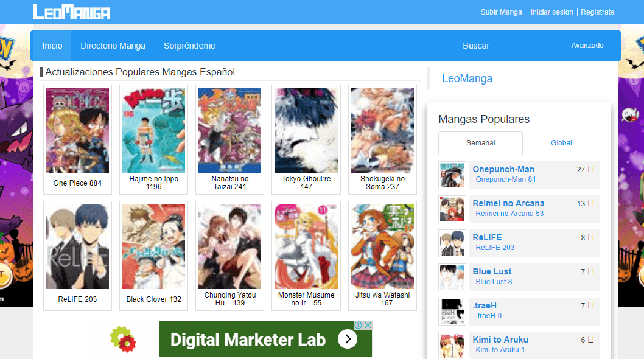Click the 'Hajime no Ippo 1196' caption text
Image resolution: width=644 pixels, height=359 pixels.
pyautogui.click(x=153, y=183)
